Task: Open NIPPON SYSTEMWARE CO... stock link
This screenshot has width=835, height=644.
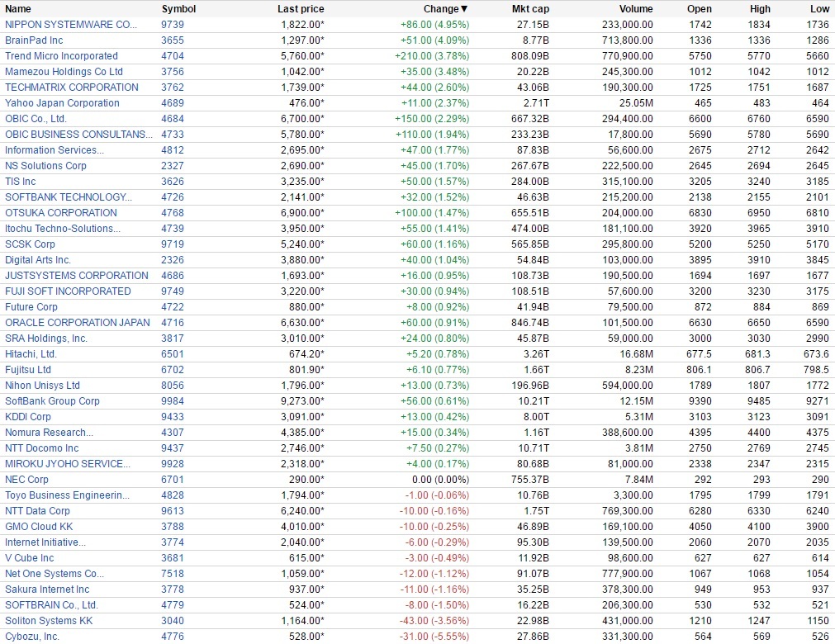Action: (71, 25)
